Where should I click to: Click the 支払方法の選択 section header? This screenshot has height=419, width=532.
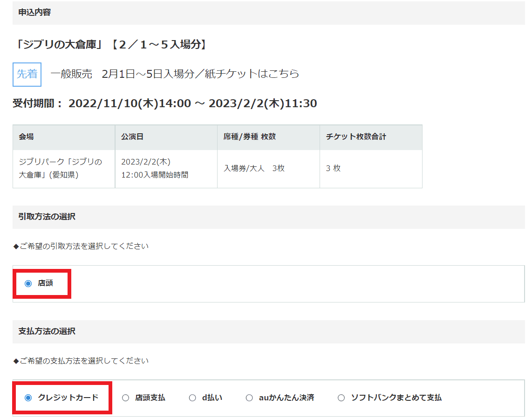click(x=47, y=331)
